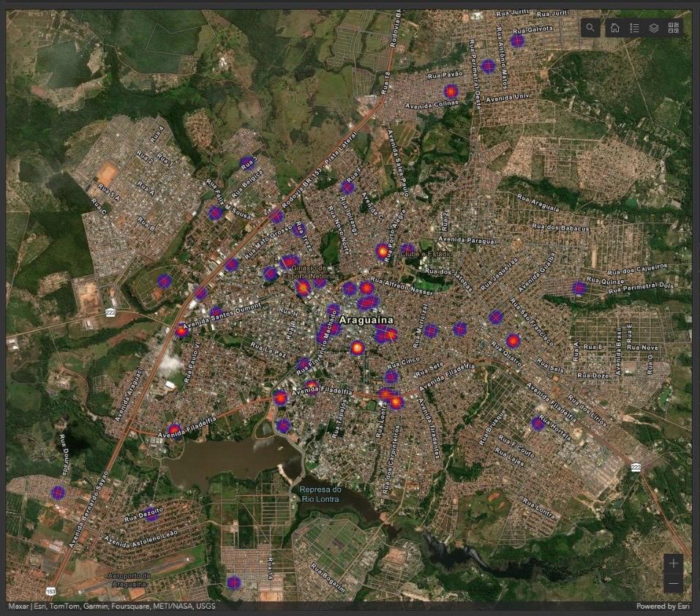The height and width of the screenshot is (616, 700).
Task: Click the Rua Brusque label
Action: pyautogui.click(x=492, y=427)
